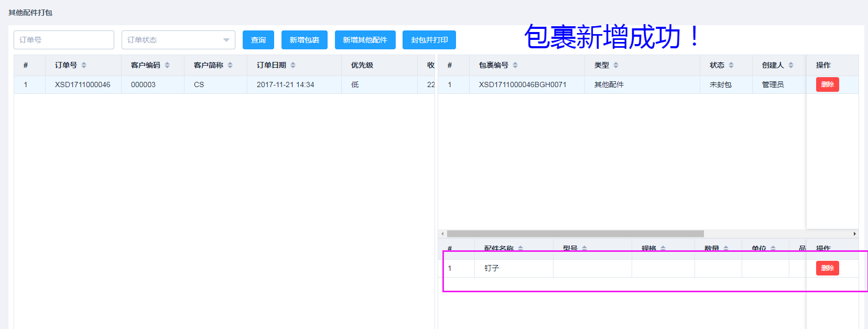Click the 新增包裹 button
This screenshot has height=329, width=868.
coord(304,40)
